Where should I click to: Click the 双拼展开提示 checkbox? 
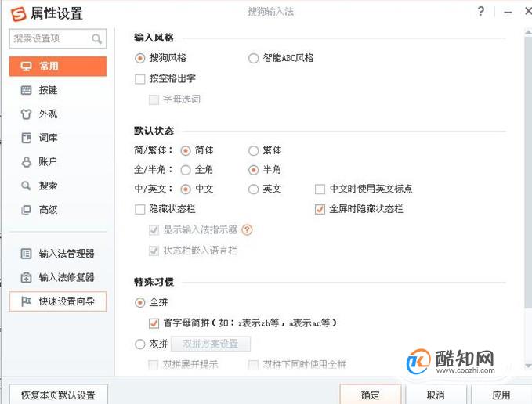(154, 365)
